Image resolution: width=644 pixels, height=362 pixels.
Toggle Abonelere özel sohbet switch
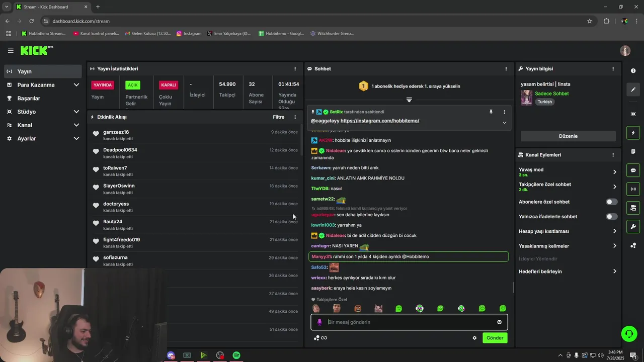(x=611, y=202)
